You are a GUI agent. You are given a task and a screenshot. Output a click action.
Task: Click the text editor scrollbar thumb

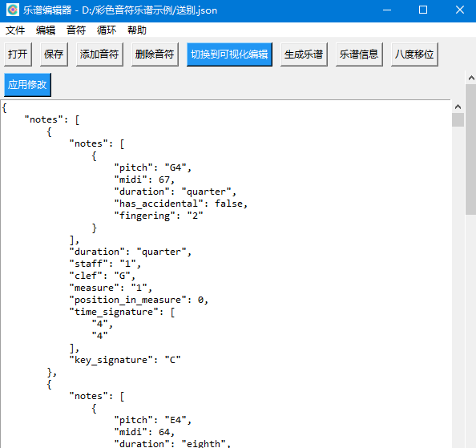click(x=458, y=120)
